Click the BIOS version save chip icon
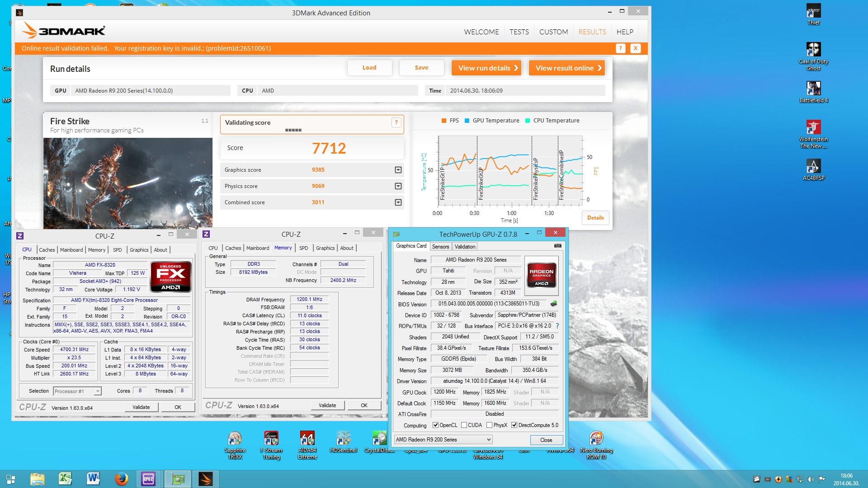868x488 pixels. pos(554,304)
